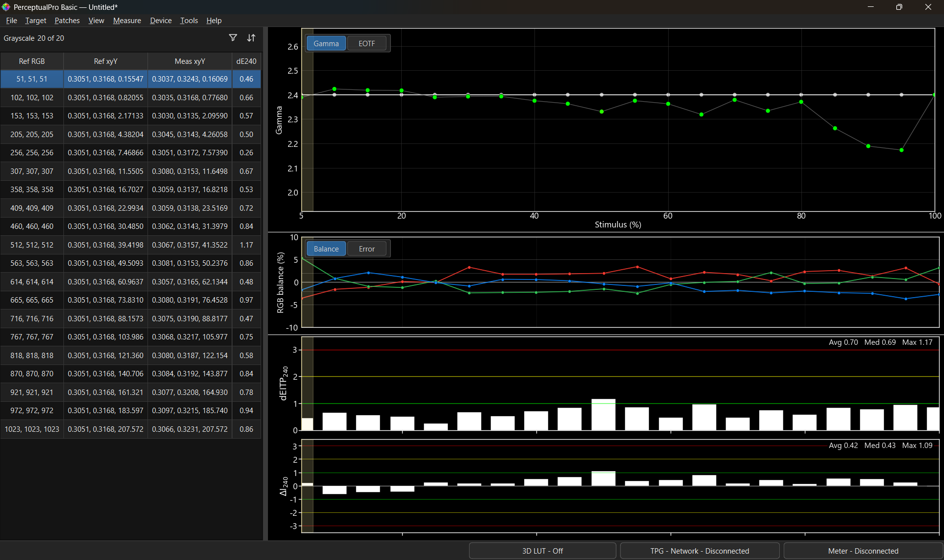The width and height of the screenshot is (944, 560).
Task: Sort by the dE240 column header
Action: [246, 61]
